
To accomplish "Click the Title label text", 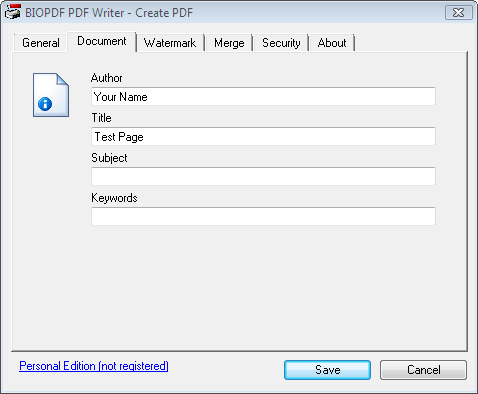I will (101, 118).
